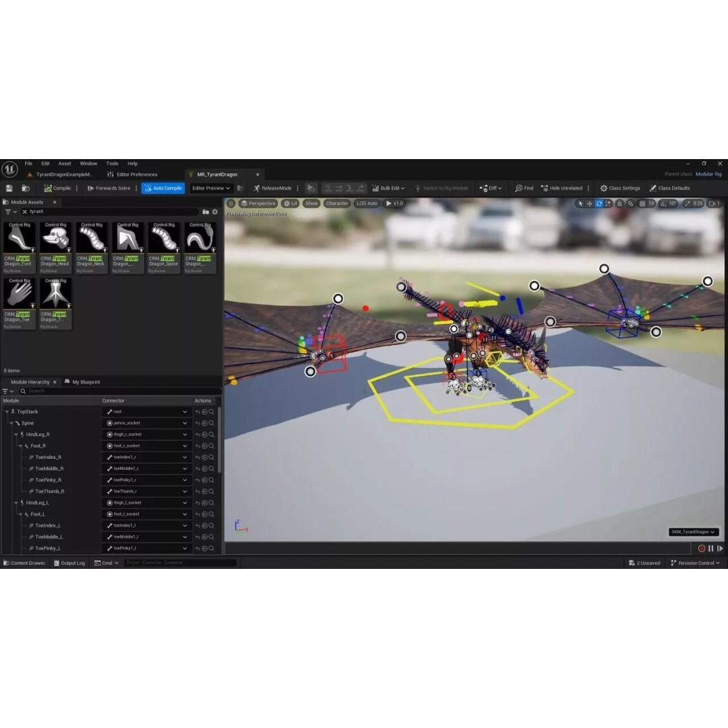This screenshot has width=728, height=728.
Task: Click the toolbar play/resume execution icon
Action: click(x=311, y=188)
